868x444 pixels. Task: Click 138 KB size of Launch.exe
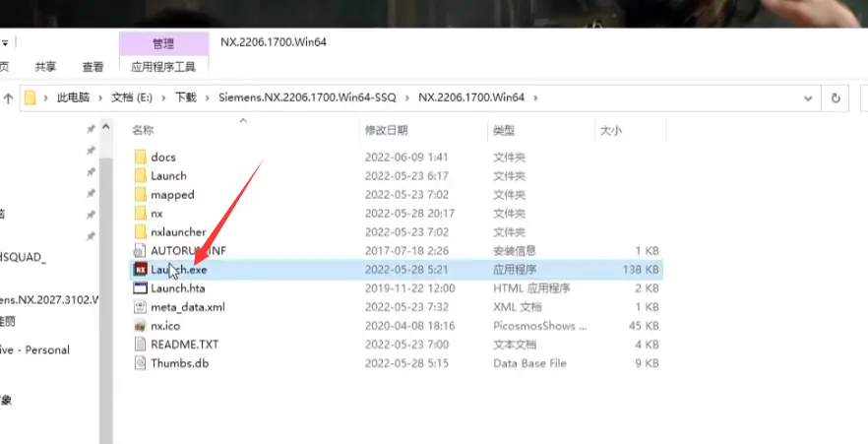tap(641, 270)
